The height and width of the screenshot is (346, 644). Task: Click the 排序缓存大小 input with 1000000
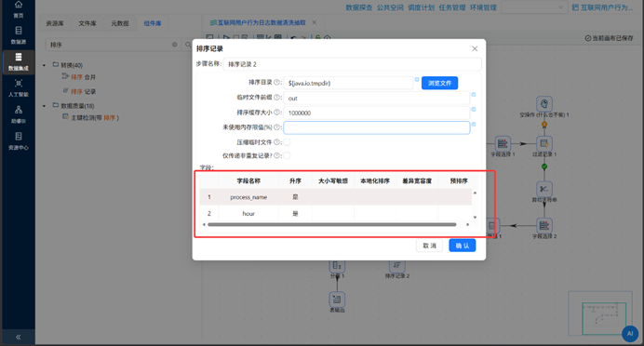377,113
